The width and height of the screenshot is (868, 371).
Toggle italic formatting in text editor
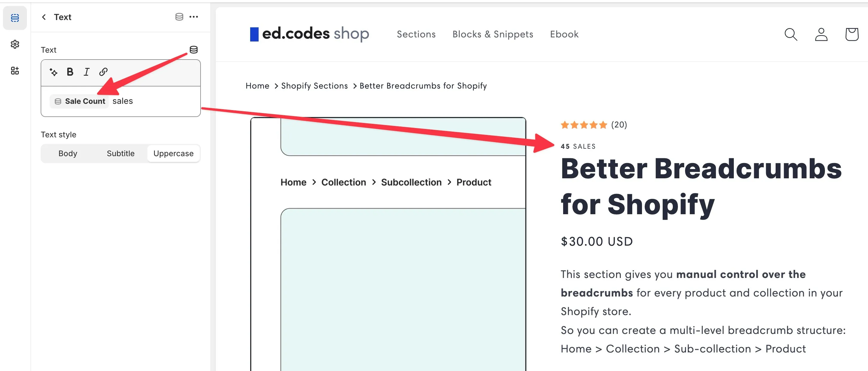[86, 72]
